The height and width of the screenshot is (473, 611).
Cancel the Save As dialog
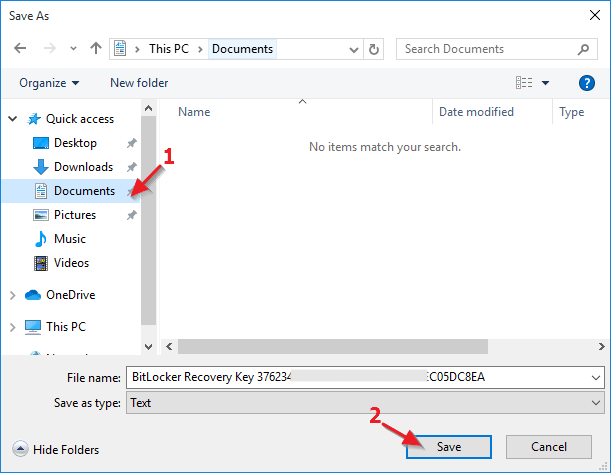(549, 447)
